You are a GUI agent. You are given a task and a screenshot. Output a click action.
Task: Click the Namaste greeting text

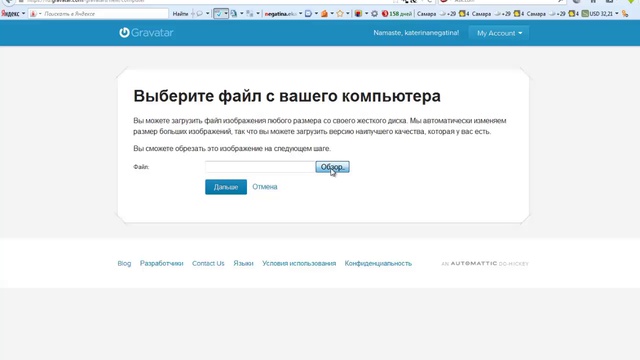click(x=416, y=33)
